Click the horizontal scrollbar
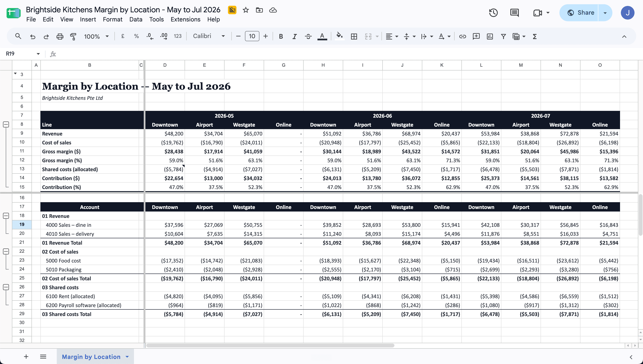 (270, 346)
